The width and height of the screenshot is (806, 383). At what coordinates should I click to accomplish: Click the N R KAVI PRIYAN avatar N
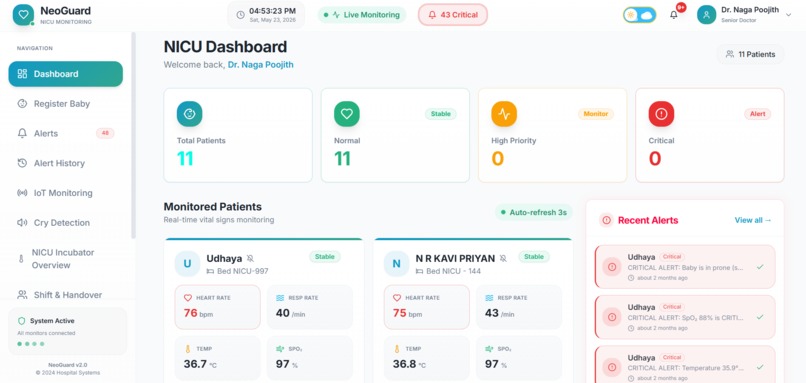click(396, 264)
